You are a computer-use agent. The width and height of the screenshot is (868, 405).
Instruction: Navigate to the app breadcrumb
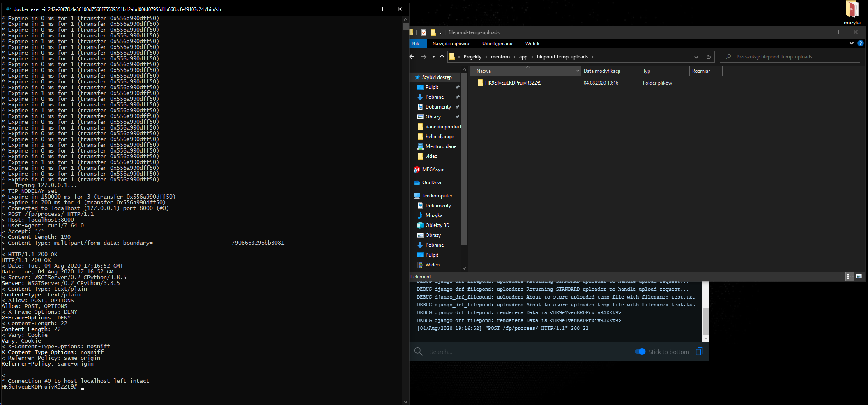click(x=523, y=57)
